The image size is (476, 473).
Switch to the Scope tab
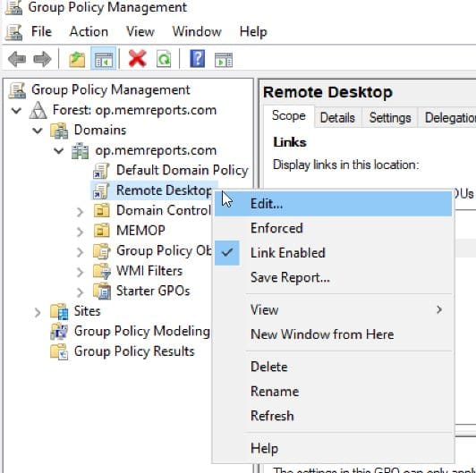[x=289, y=116]
